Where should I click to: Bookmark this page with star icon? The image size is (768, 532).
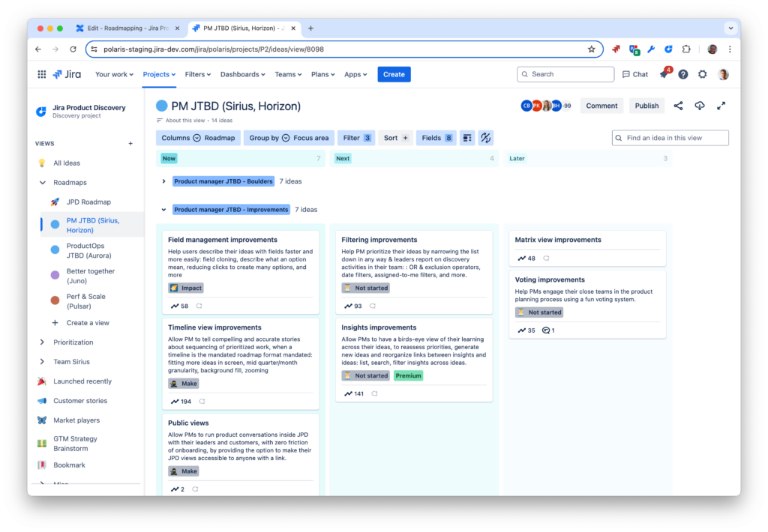tap(592, 49)
